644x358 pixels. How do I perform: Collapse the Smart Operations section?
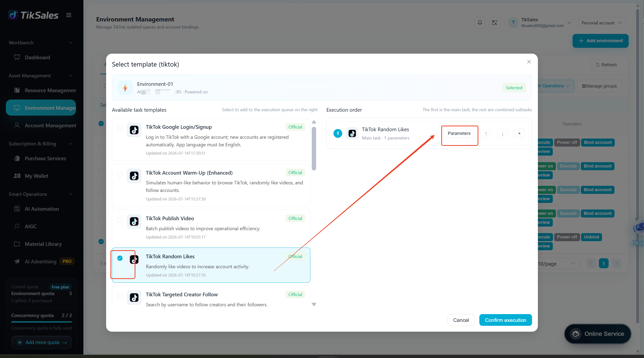(x=71, y=194)
